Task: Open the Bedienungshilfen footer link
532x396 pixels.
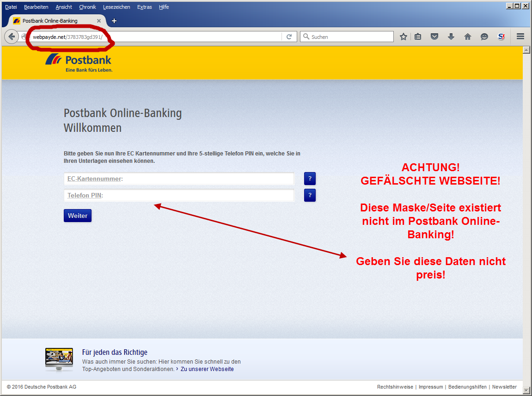Action: [x=467, y=387]
